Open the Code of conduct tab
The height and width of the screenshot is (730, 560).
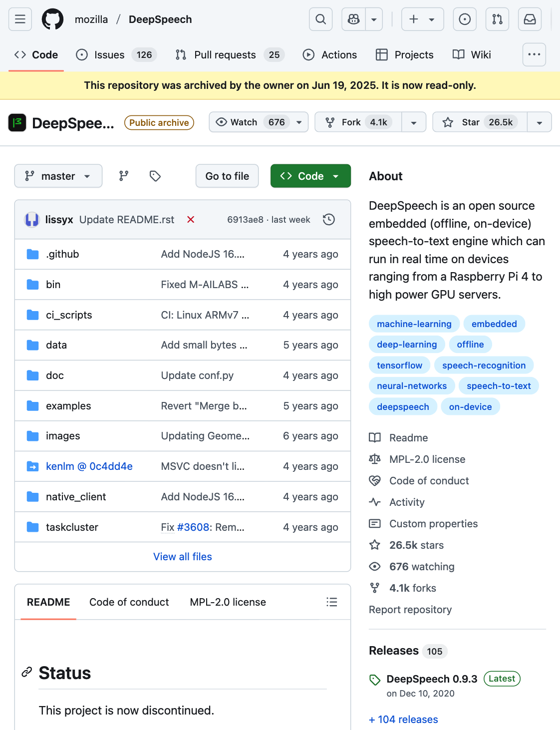click(x=129, y=602)
